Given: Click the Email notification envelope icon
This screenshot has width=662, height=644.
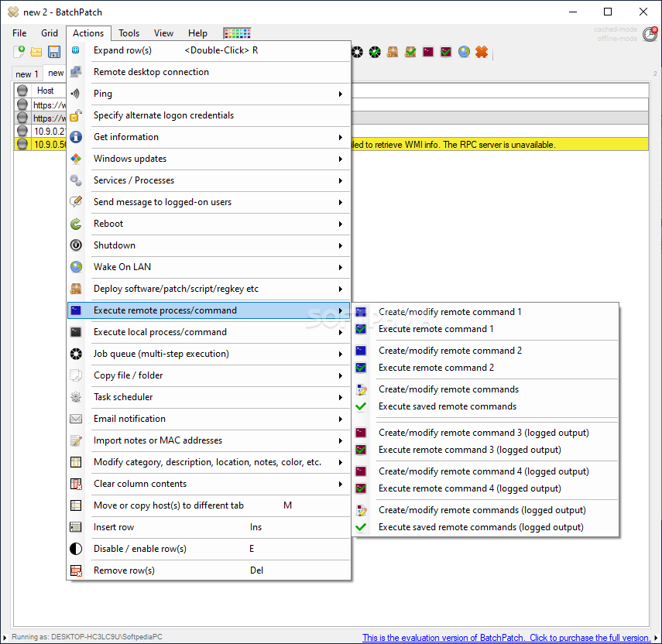Looking at the screenshot, I should [x=76, y=419].
